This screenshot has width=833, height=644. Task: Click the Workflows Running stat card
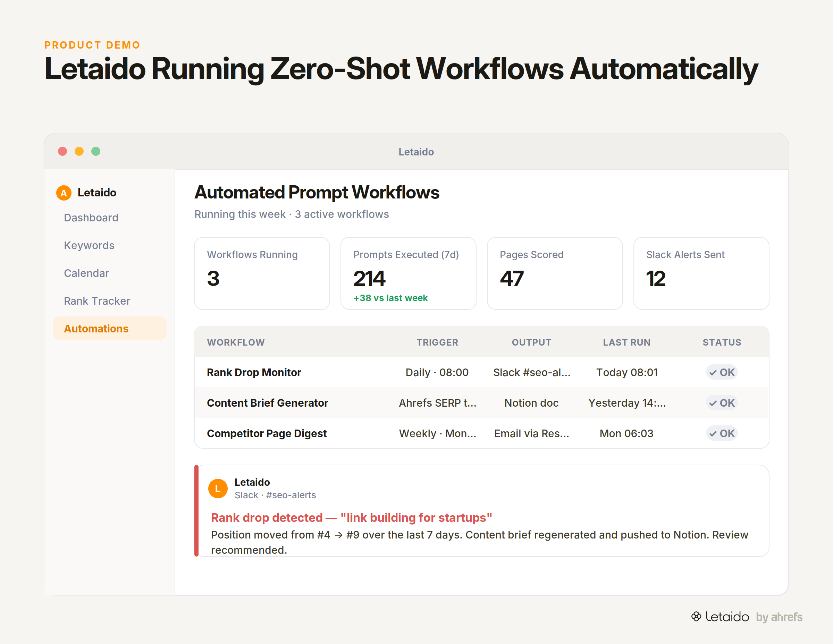[x=262, y=273]
